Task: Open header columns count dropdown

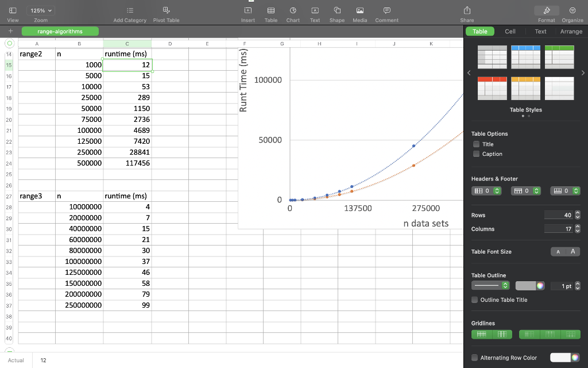Action: coord(486,191)
